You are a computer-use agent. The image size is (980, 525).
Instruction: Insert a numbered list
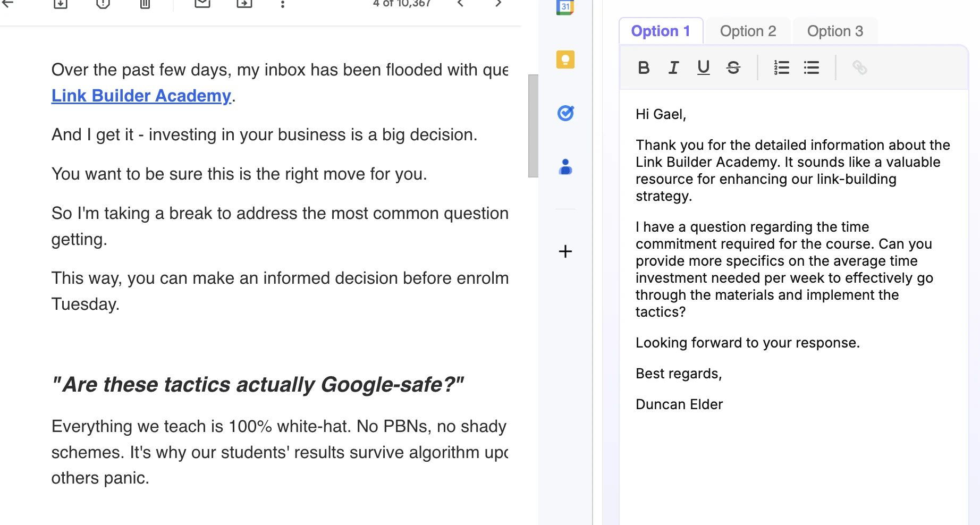[781, 67]
